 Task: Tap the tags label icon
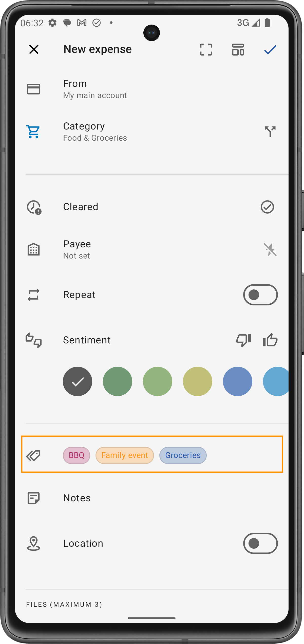tap(33, 456)
